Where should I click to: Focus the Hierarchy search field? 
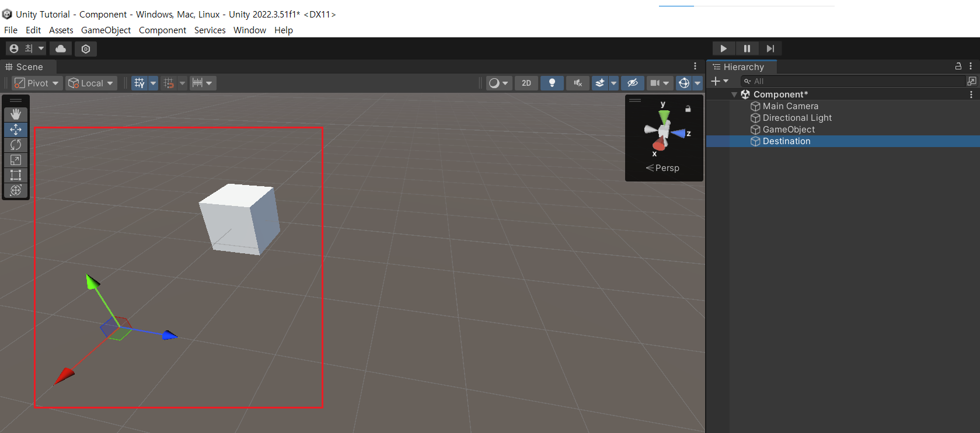(x=853, y=81)
